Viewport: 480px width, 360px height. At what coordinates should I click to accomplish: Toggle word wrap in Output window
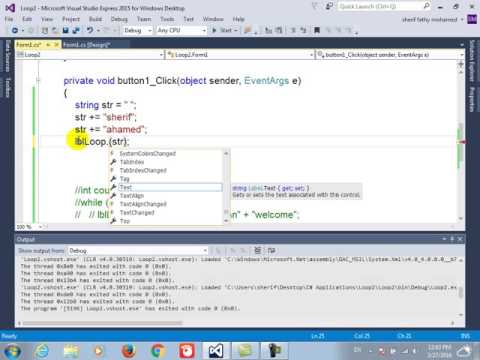pyautogui.click(x=271, y=250)
